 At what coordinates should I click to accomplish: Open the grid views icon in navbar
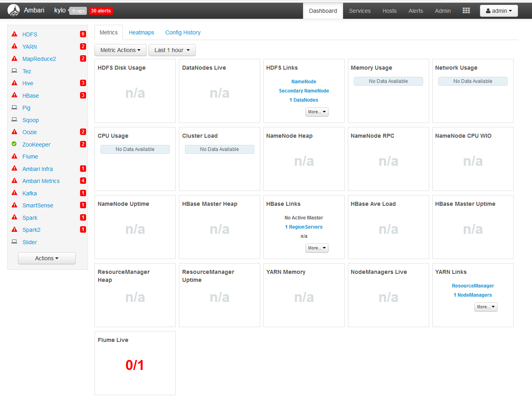(466, 11)
